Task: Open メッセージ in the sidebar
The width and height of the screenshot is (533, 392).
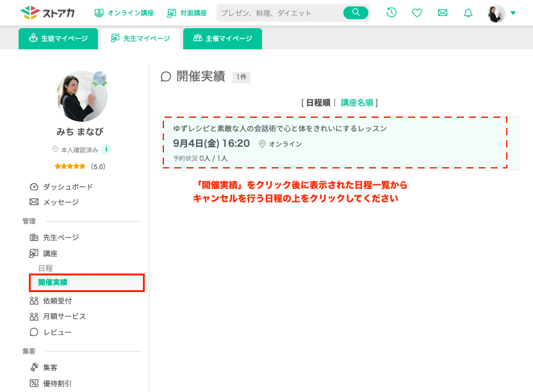Action: point(54,202)
